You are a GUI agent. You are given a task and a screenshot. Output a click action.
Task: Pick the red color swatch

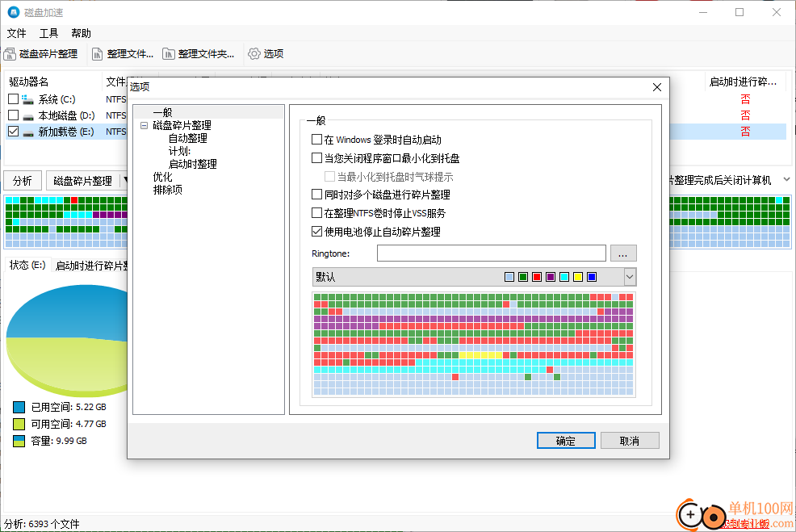tap(537, 277)
